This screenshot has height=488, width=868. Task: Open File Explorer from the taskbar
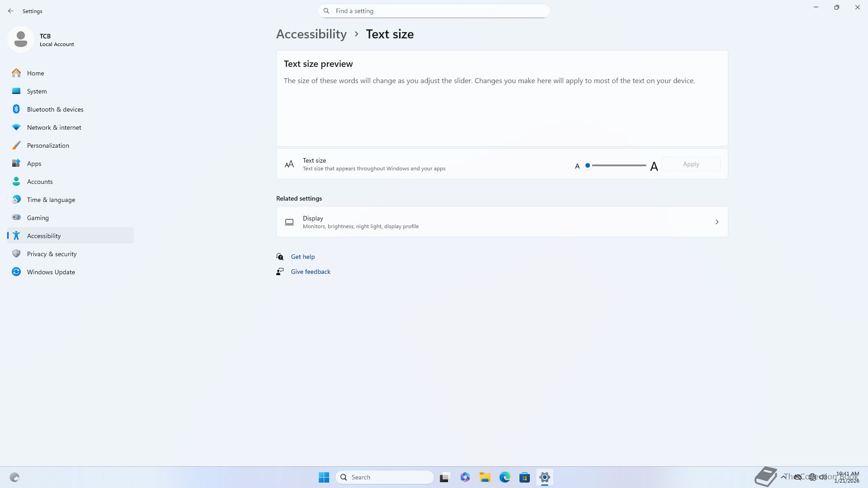485,477
